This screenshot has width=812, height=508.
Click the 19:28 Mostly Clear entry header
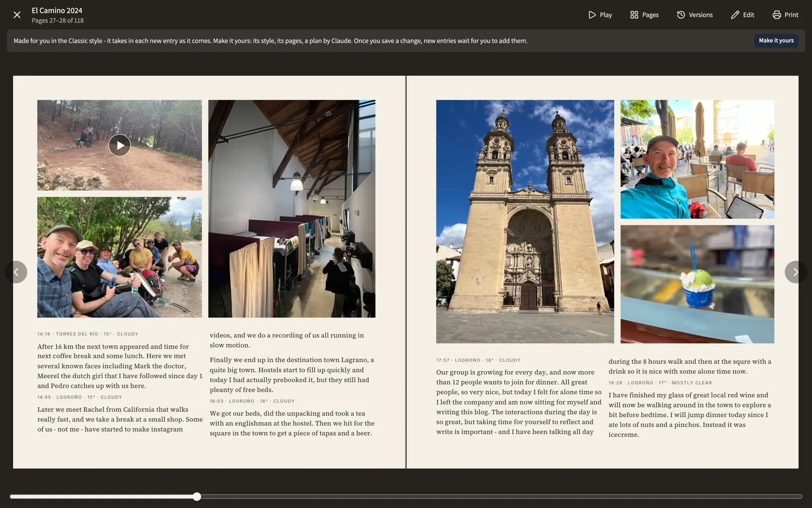660,383
